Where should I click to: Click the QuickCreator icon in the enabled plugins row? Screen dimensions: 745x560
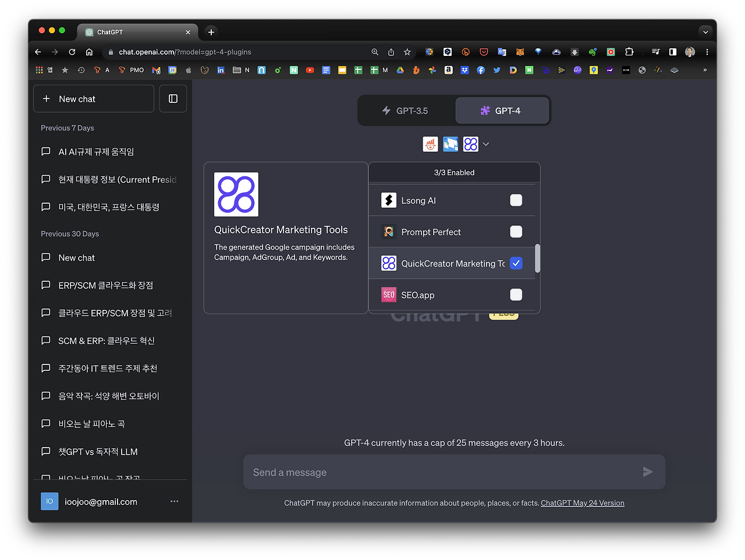click(x=471, y=144)
